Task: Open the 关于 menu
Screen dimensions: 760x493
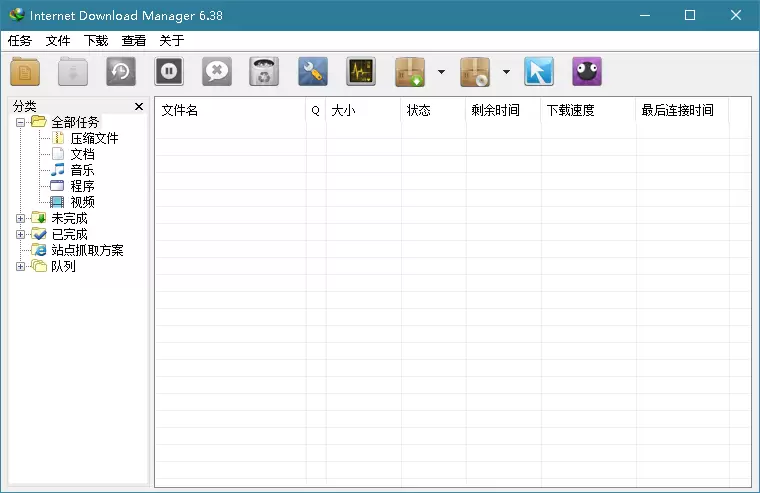Action: pyautogui.click(x=172, y=41)
